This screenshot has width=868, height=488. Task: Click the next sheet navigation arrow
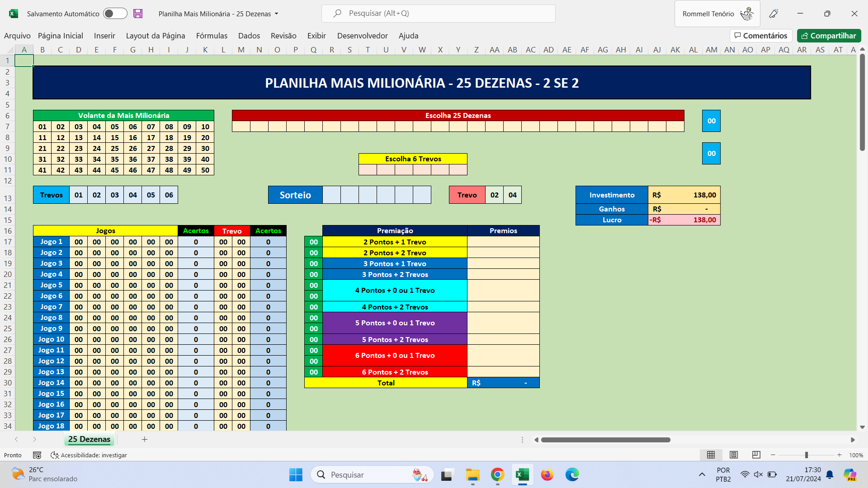click(x=34, y=439)
